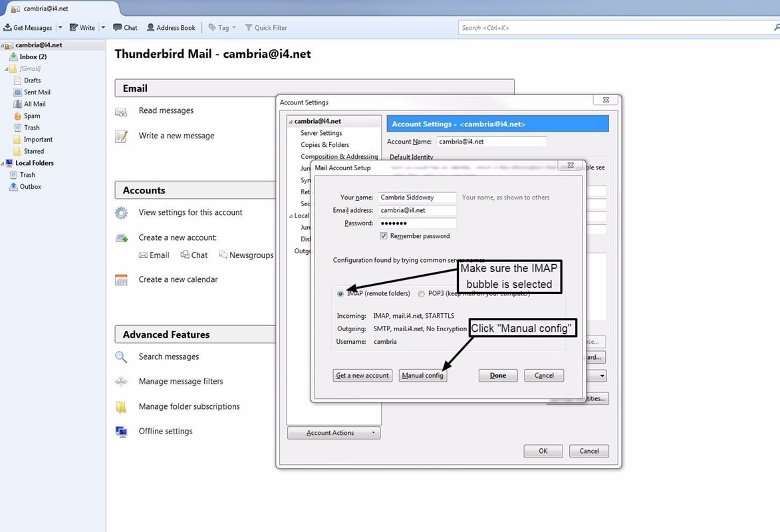Click the Important folder icon
This screenshot has height=532, width=780.
click(x=18, y=140)
